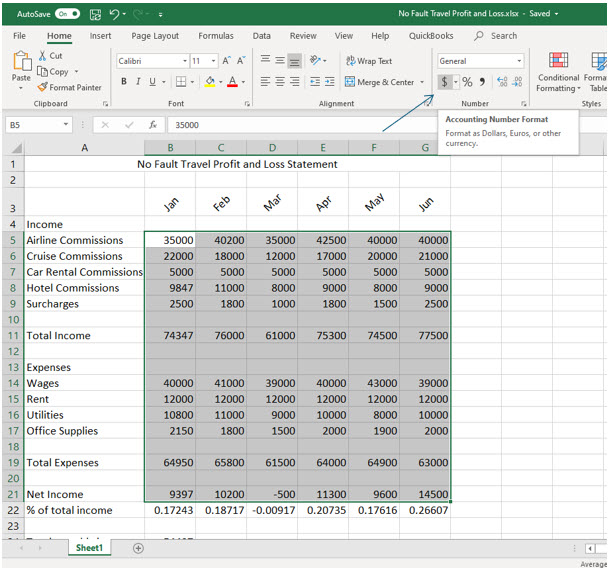Screen dimensions: 610x570
Task: Open Customize Quick Access Toolbar dropdown
Action: tap(160, 15)
